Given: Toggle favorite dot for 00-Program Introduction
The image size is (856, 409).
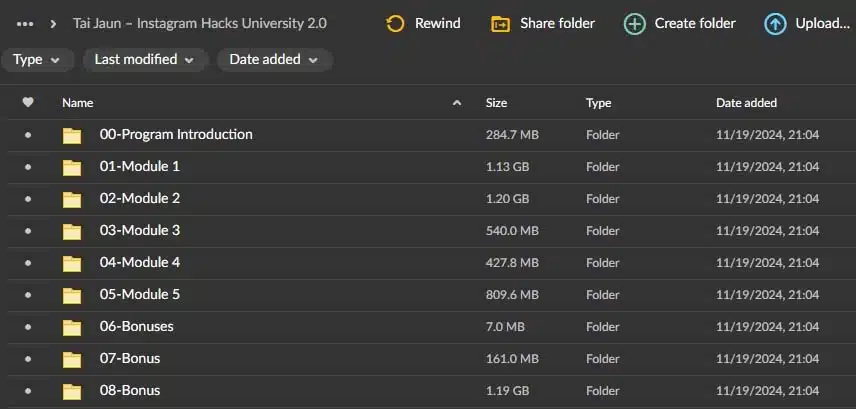Looking at the screenshot, I should [x=28, y=135].
